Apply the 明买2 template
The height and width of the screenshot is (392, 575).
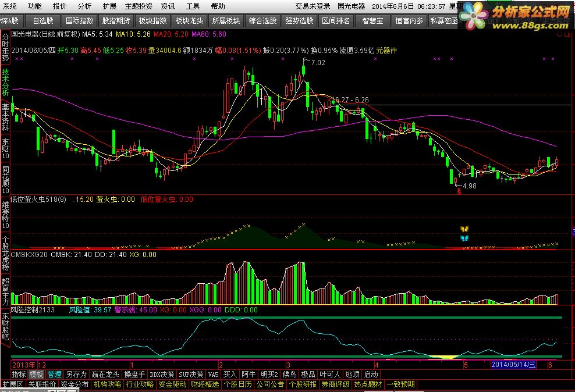(x=269, y=375)
